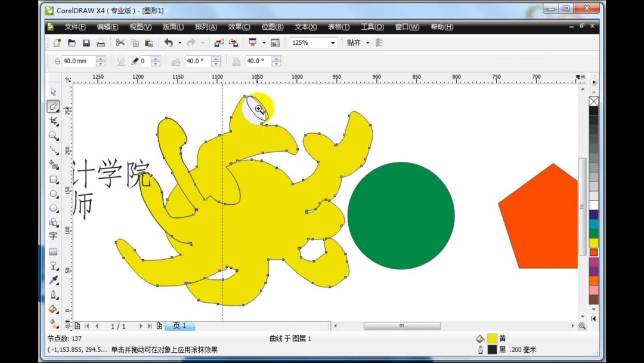Viewport: 644px width, 363px height.
Task: Click the Print button
Action: click(x=100, y=42)
